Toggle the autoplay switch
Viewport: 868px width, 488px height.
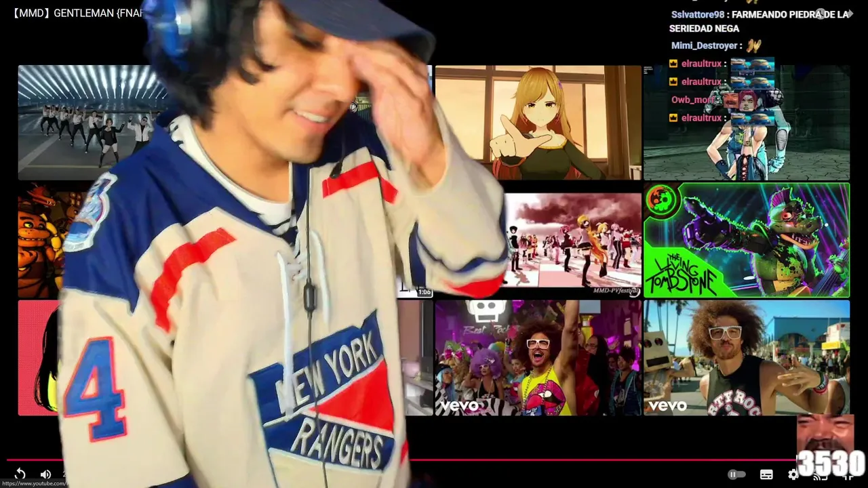(x=736, y=474)
